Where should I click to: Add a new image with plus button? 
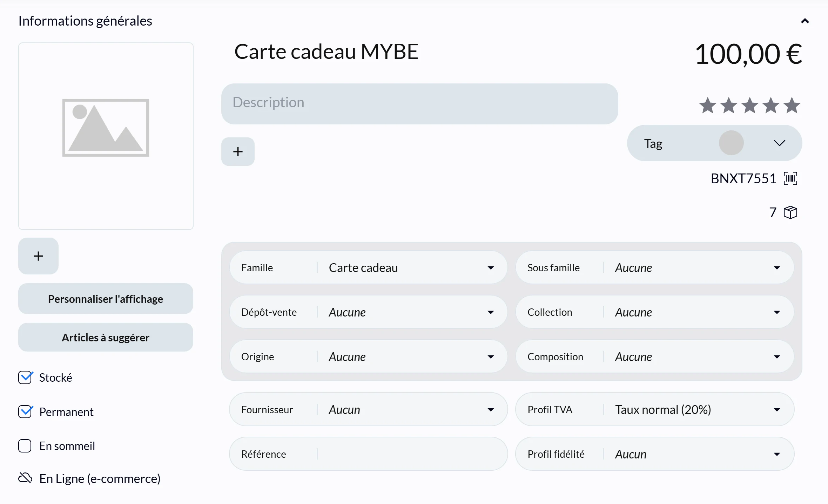(38, 256)
